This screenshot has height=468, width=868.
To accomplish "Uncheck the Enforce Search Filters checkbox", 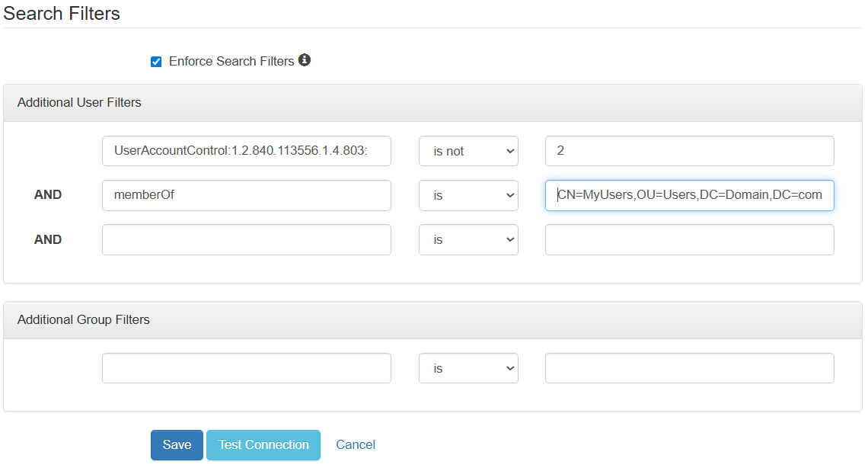I will click(156, 62).
